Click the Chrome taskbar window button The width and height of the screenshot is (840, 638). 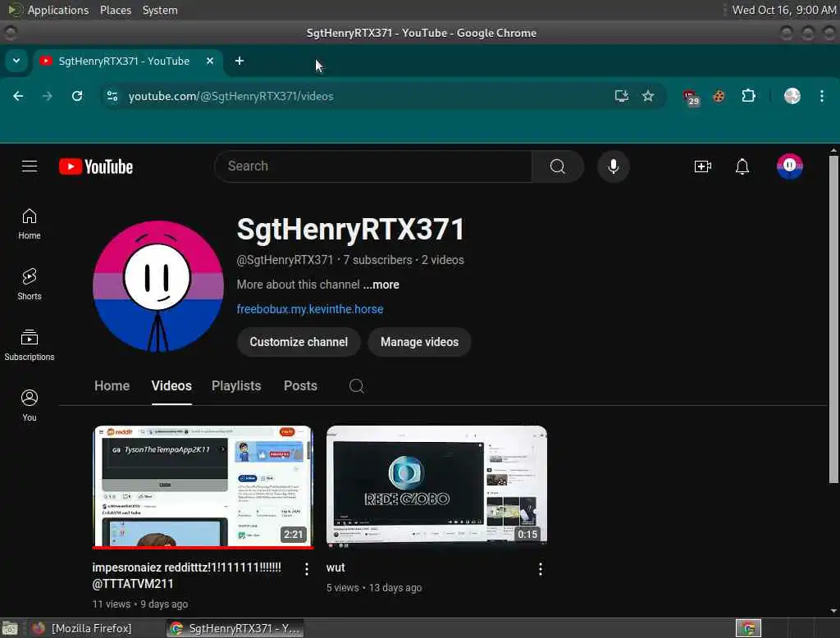(x=235, y=628)
